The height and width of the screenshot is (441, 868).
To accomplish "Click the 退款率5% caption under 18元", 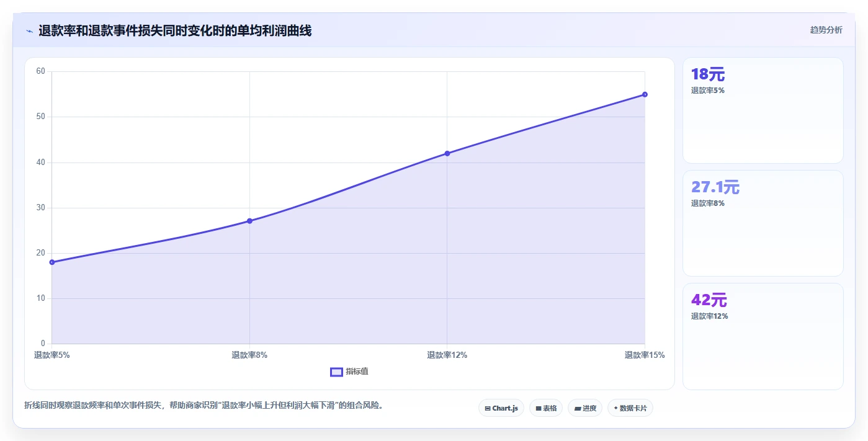I will pos(708,91).
